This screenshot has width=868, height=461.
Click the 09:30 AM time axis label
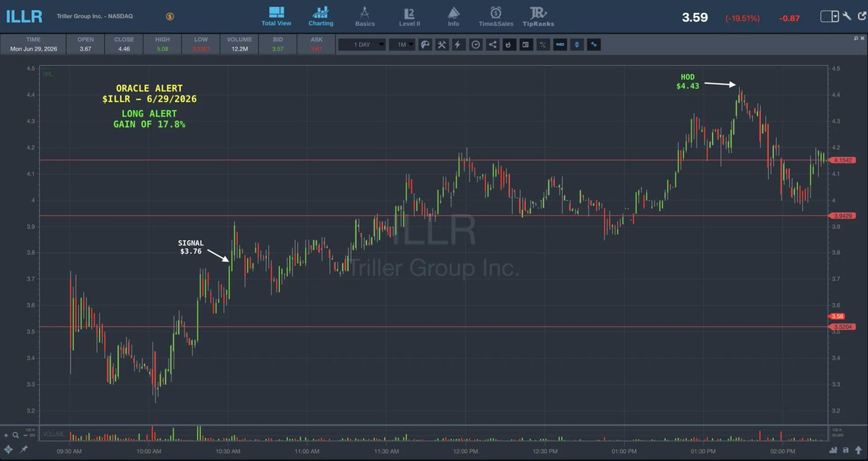tap(69, 450)
